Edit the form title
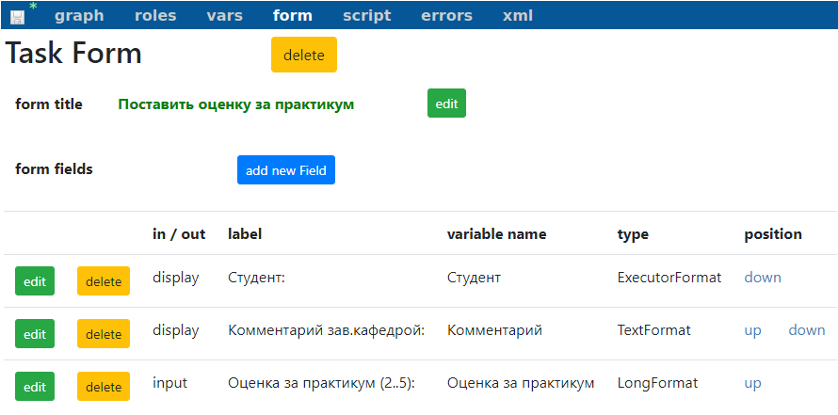The height and width of the screenshot is (415, 838). point(447,103)
